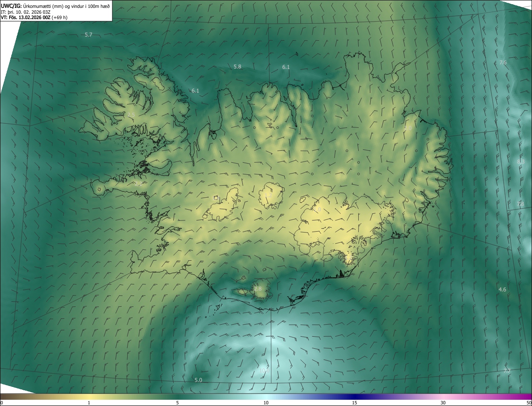
Task: Click the colorbar tick label "0"
Action: point(2,403)
